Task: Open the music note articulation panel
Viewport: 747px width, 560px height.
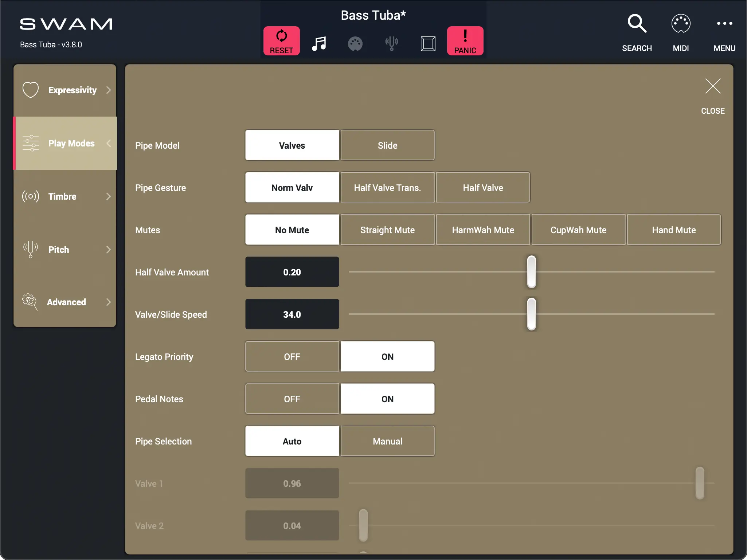Action: pyautogui.click(x=319, y=43)
